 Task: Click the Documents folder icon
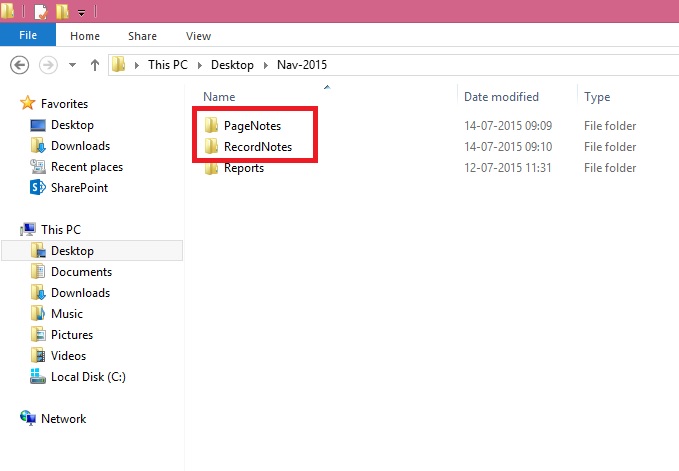click(38, 271)
